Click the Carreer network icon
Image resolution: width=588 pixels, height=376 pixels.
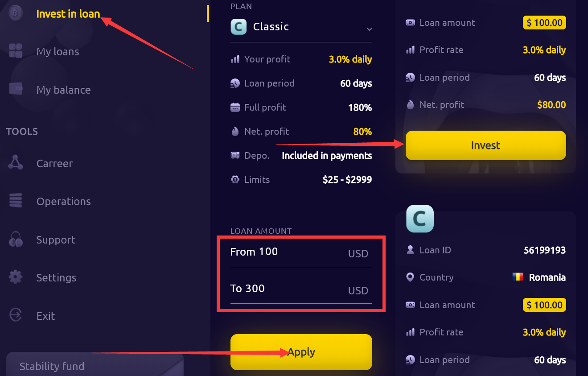[16, 163]
